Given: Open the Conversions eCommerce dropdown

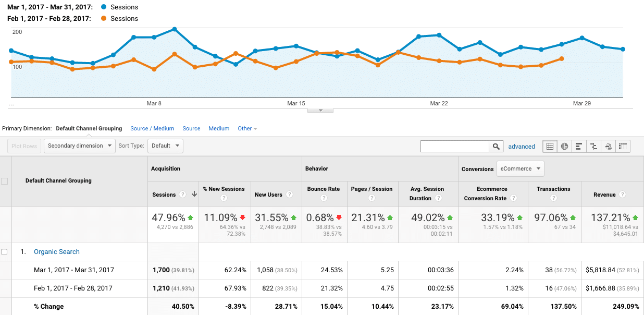Looking at the screenshot, I should pos(521,168).
